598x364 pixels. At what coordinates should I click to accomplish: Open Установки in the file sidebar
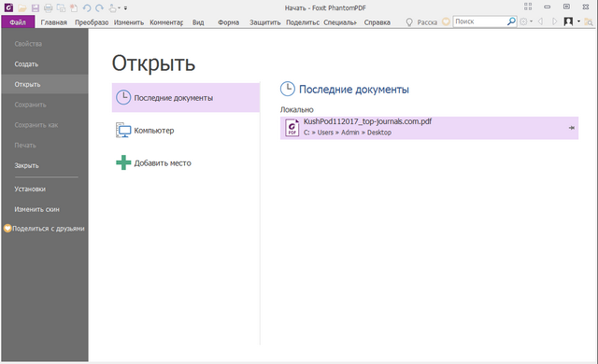(30, 189)
